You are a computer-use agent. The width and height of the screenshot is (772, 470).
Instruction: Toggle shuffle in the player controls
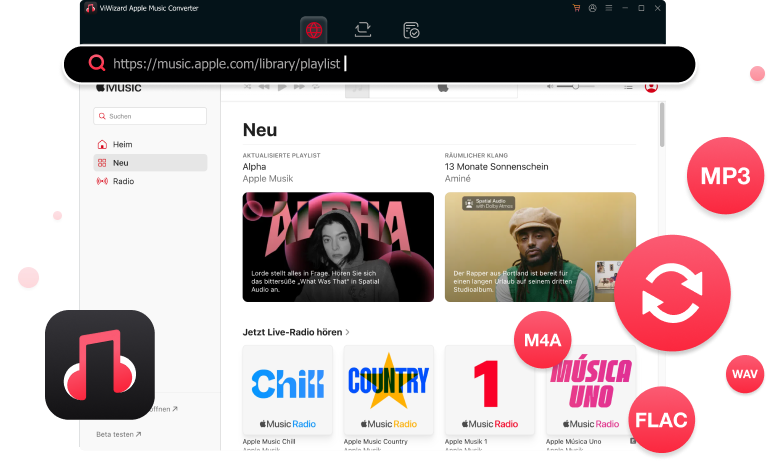click(x=247, y=87)
